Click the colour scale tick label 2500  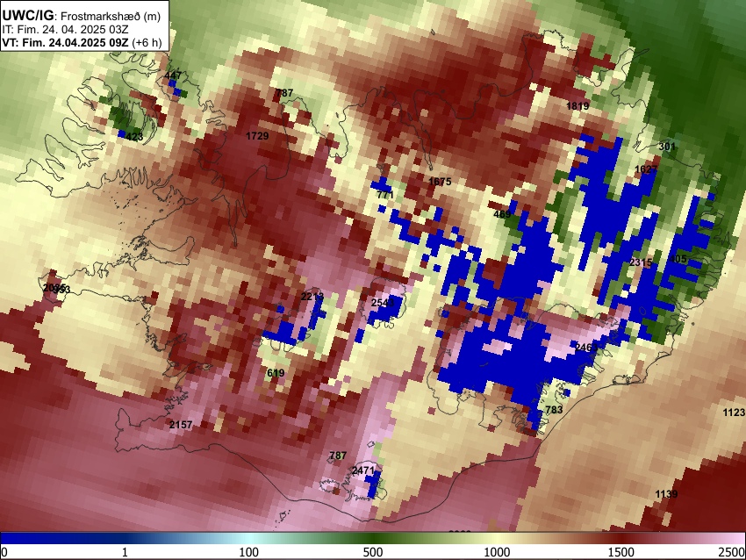point(733,552)
